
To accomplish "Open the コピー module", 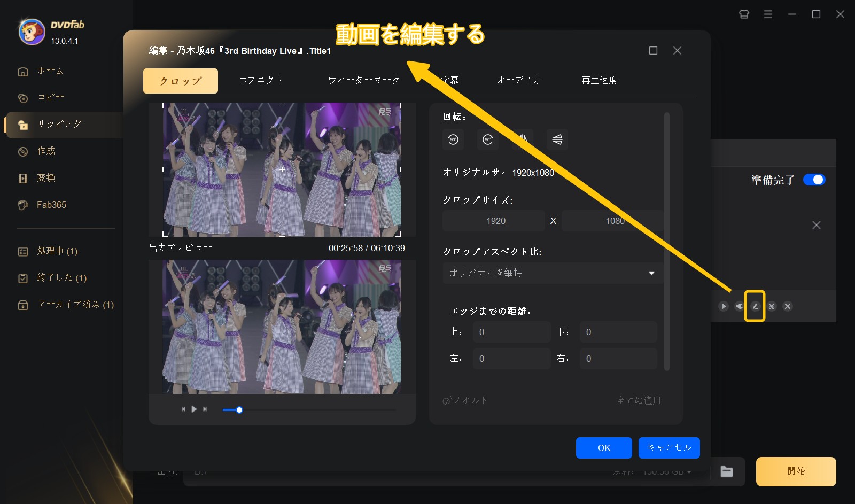I will 50,97.
